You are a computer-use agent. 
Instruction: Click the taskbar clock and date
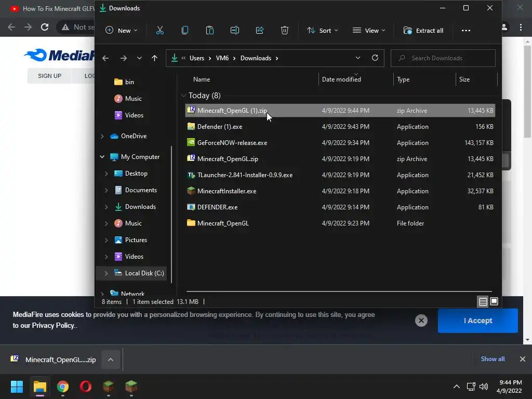pyautogui.click(x=509, y=387)
